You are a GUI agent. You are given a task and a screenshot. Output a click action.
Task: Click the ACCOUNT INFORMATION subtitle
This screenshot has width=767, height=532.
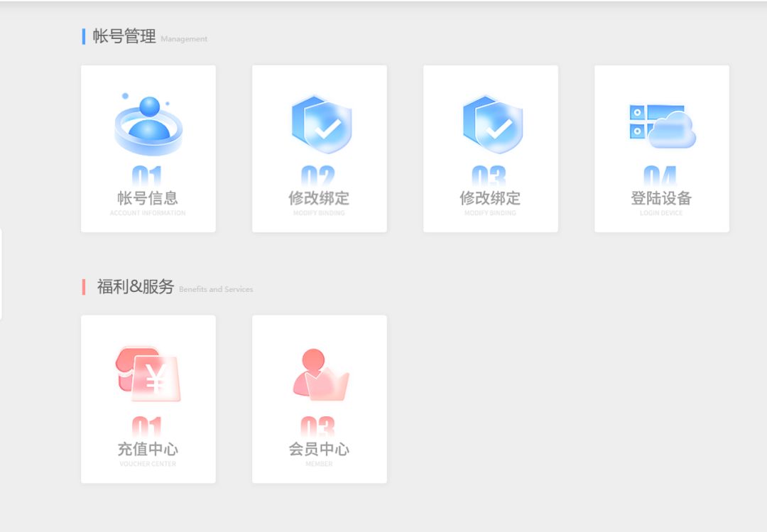tap(148, 213)
